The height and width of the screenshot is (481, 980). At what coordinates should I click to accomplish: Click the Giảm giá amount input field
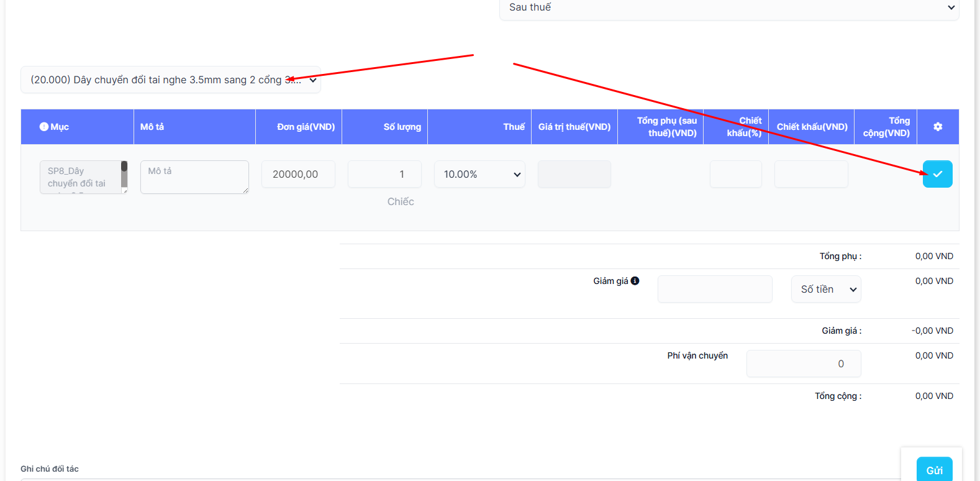tap(715, 289)
